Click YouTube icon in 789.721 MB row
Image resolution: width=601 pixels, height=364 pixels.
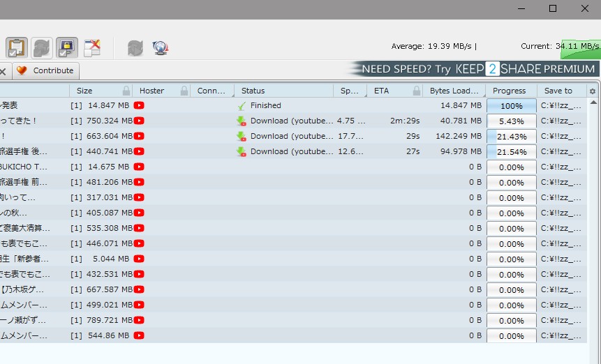point(139,320)
